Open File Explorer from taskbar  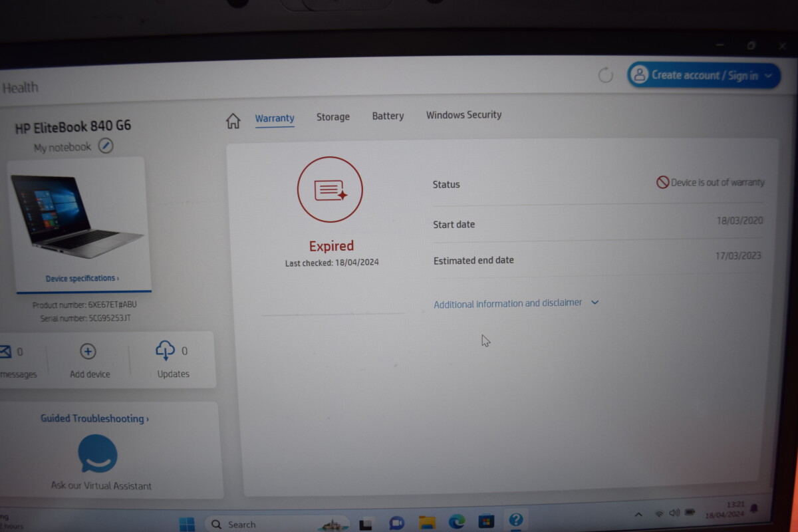point(426,523)
